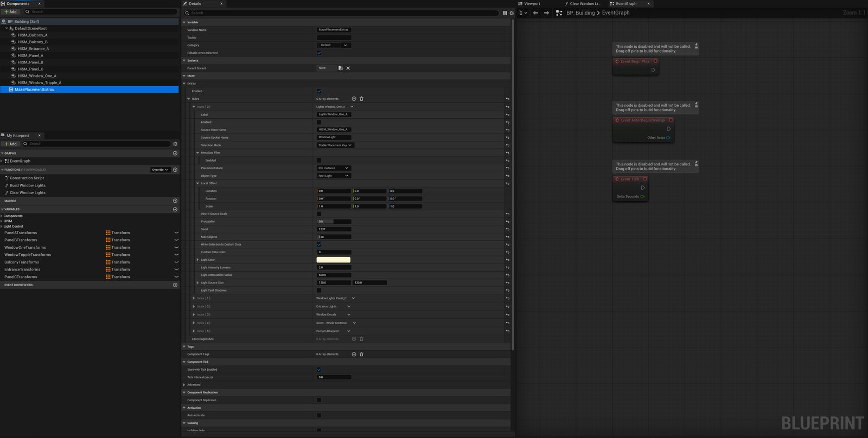Open the Light Color swatch
Image resolution: width=868 pixels, height=438 pixels.
pos(334,260)
